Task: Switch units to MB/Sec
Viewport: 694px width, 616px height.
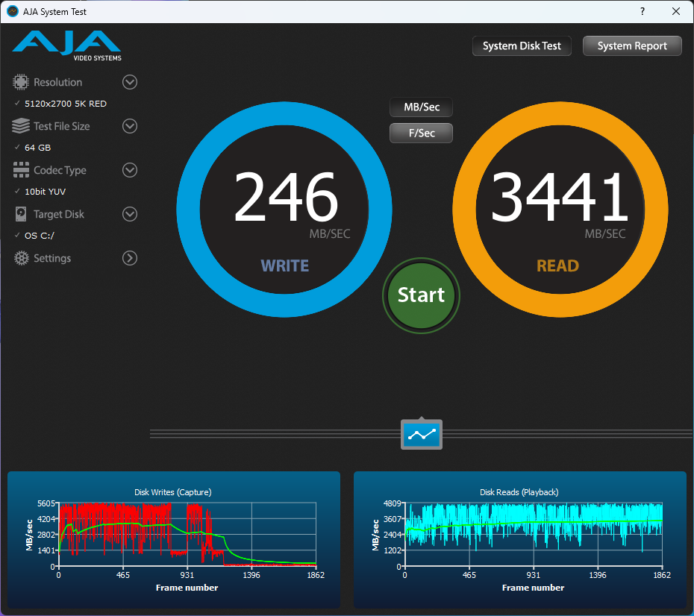Action: (x=422, y=107)
